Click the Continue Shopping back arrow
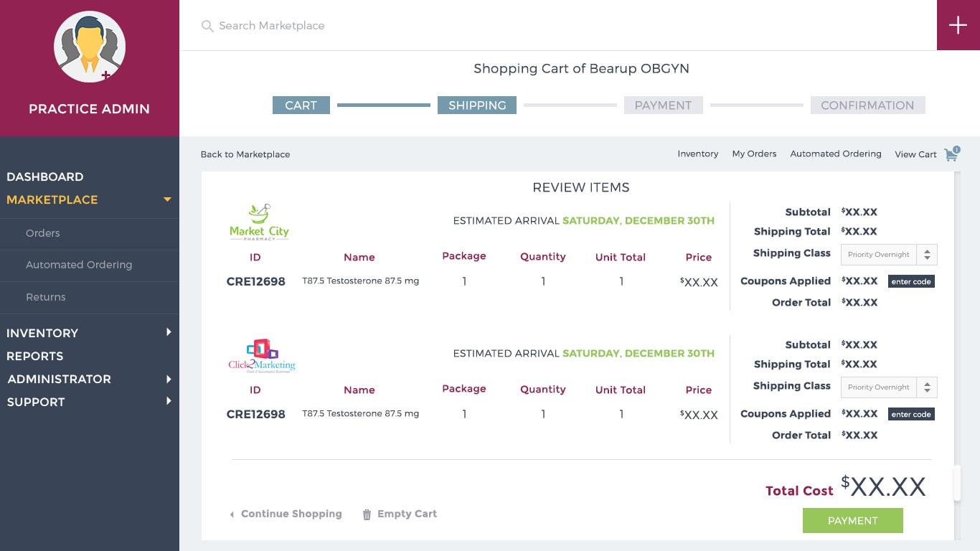 (232, 514)
